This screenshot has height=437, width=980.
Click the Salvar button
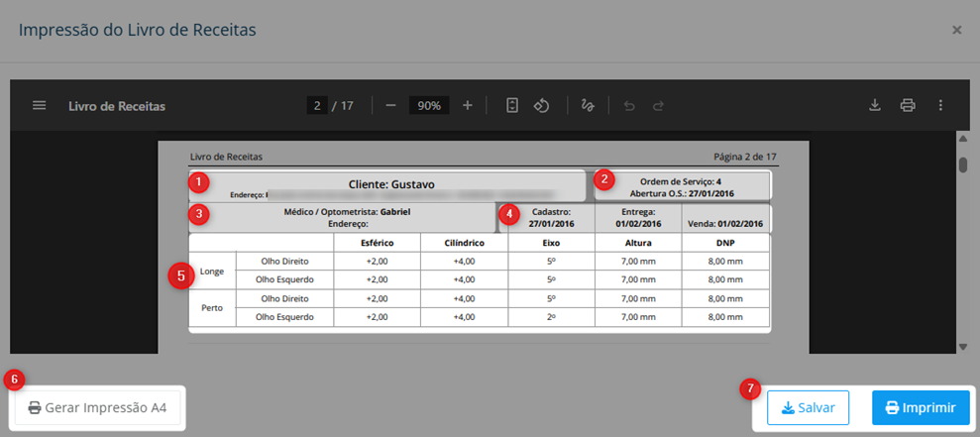[x=809, y=408]
